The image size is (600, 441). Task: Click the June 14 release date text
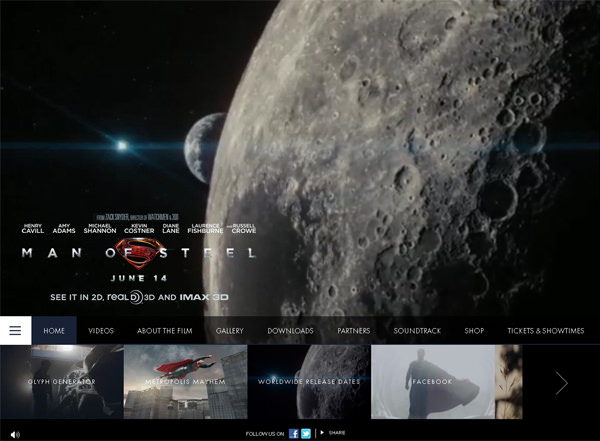tap(139, 278)
